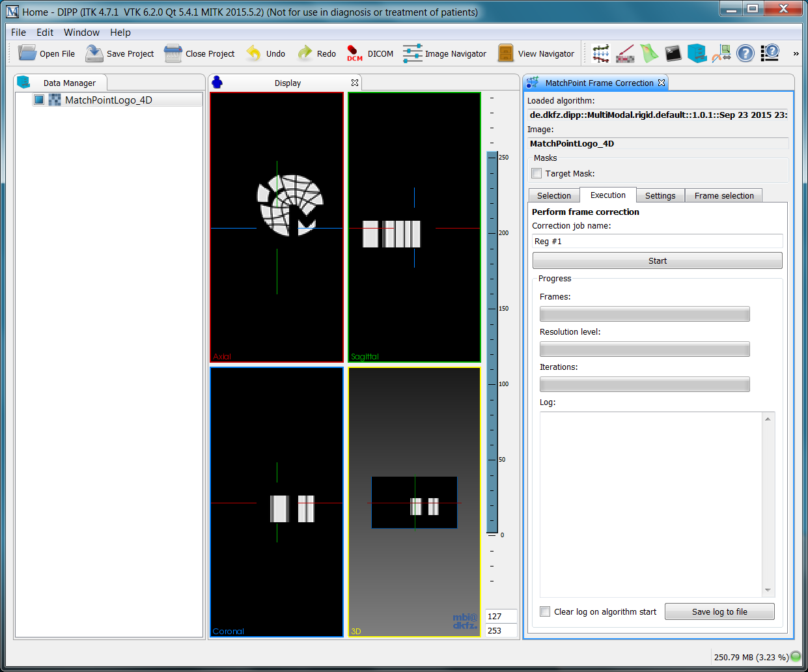Screen dimensions: 808x672
Task: Enable the Target Mask checkbox
Action: tap(536, 173)
